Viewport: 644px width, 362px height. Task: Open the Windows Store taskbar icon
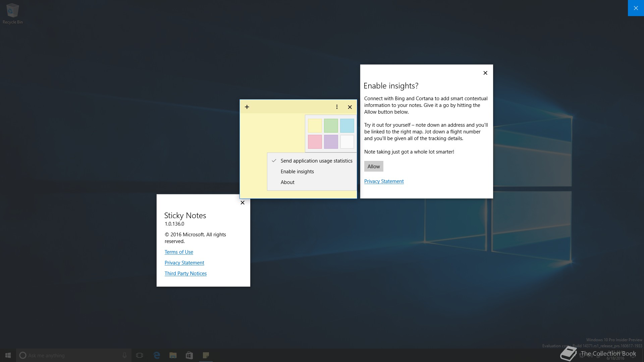pyautogui.click(x=190, y=355)
